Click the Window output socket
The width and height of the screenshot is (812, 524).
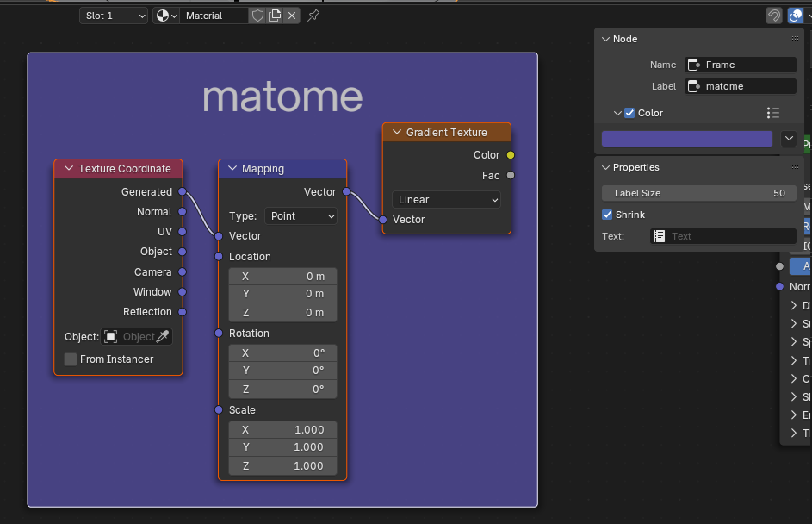tap(183, 292)
